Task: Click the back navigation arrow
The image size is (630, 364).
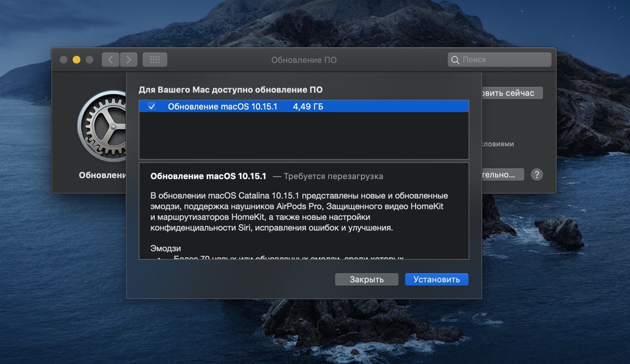Action: 111,60
